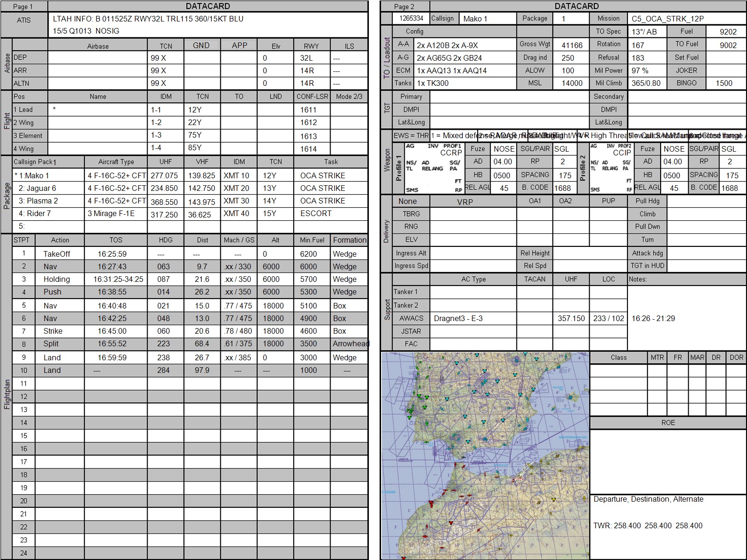The width and height of the screenshot is (747, 560).
Task: Click the Mil Power value '97 %'
Action: tap(640, 71)
